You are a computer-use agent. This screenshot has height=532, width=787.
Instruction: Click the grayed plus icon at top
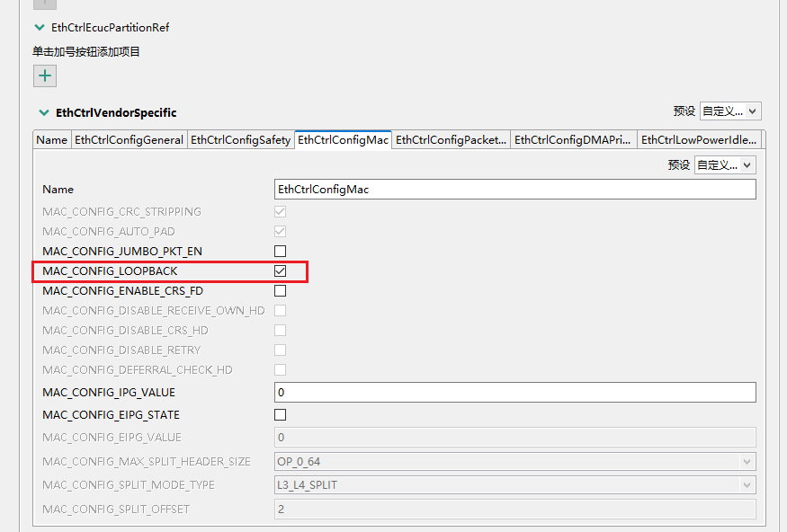tap(44, 4)
